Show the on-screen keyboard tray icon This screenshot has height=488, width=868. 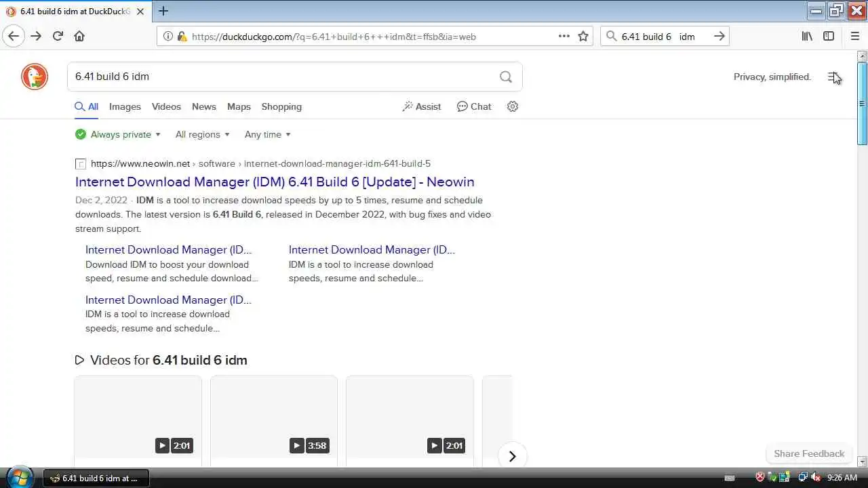tap(730, 478)
